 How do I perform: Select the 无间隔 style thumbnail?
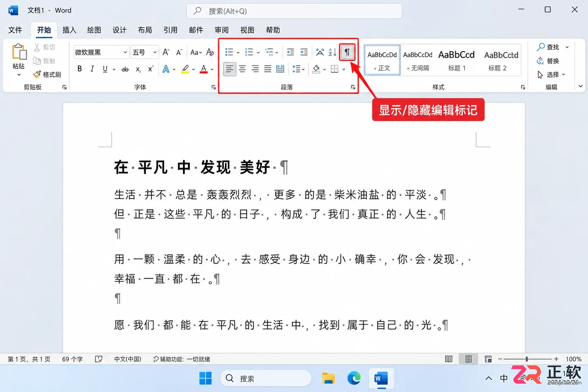point(418,60)
